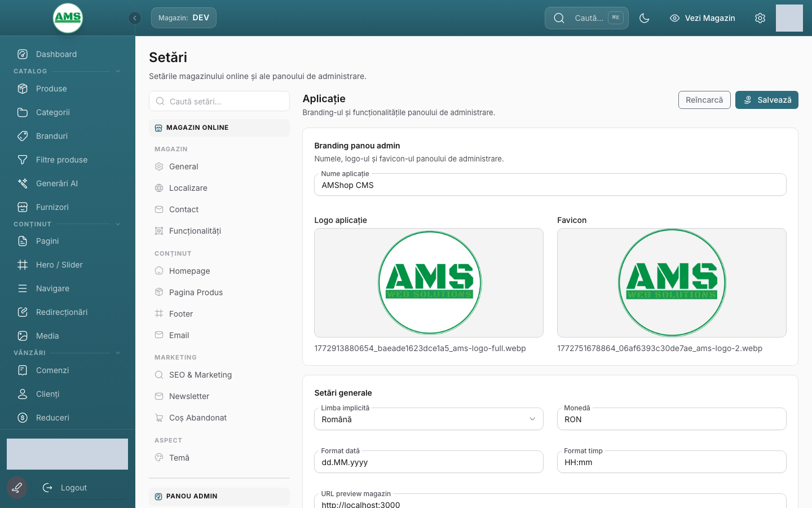
Task: Click the Logout button label
Action: 74,488
